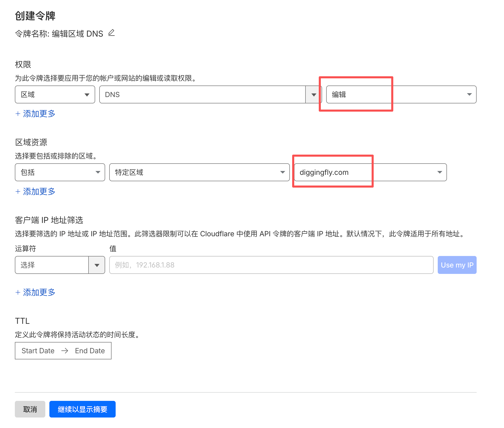Image resolution: width=504 pixels, height=428 pixels.
Task: Click 添加更多 under the 区域资源 section
Action: pyautogui.click(x=35, y=191)
